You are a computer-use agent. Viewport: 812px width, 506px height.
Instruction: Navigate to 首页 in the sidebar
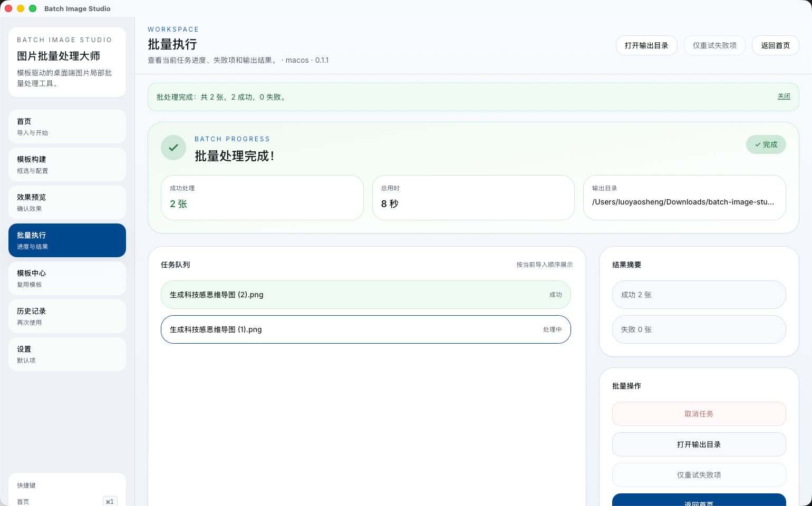67,126
